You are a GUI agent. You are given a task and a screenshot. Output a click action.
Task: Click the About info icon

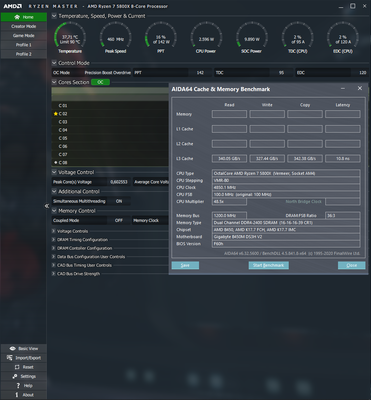pyautogui.click(x=17, y=395)
